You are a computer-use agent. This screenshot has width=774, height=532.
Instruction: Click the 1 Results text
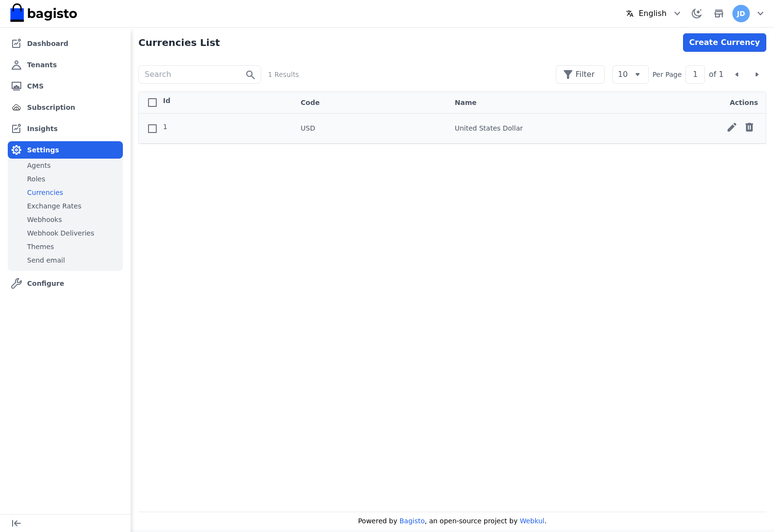283,74
